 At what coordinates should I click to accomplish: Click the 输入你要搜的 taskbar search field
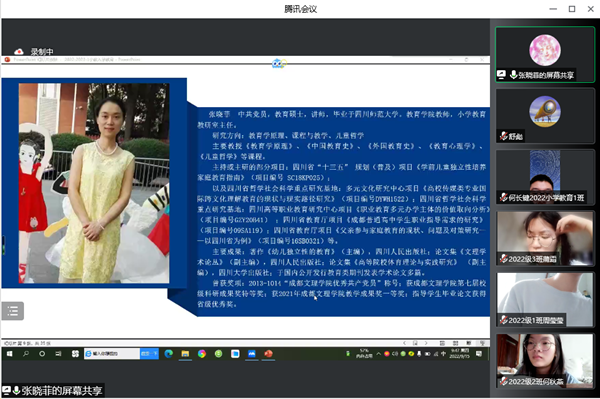click(x=112, y=353)
